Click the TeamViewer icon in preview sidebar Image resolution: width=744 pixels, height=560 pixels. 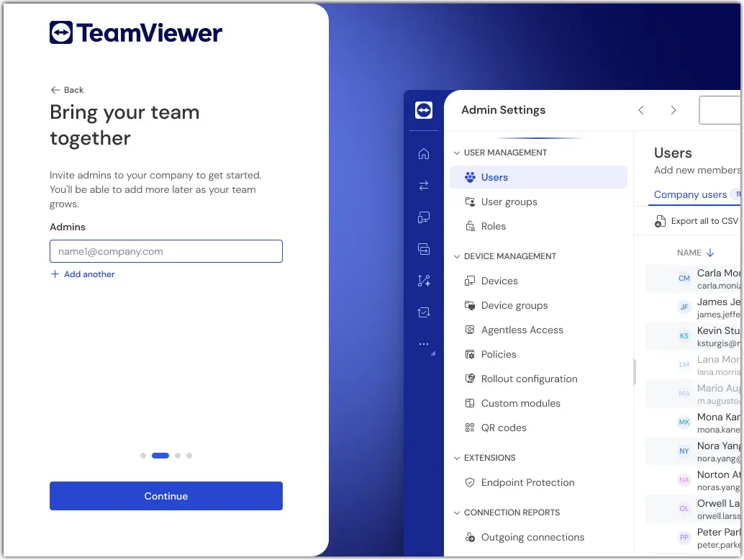click(x=424, y=110)
